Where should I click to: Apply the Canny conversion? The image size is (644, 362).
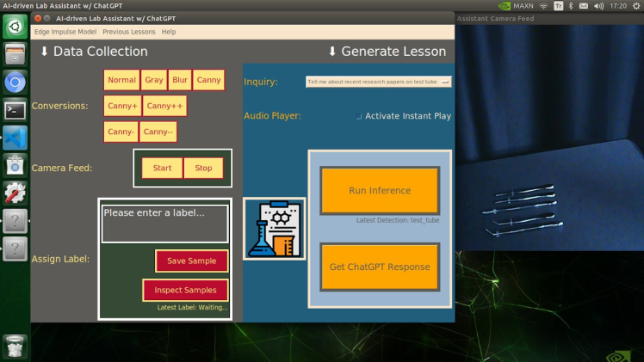tap(208, 80)
